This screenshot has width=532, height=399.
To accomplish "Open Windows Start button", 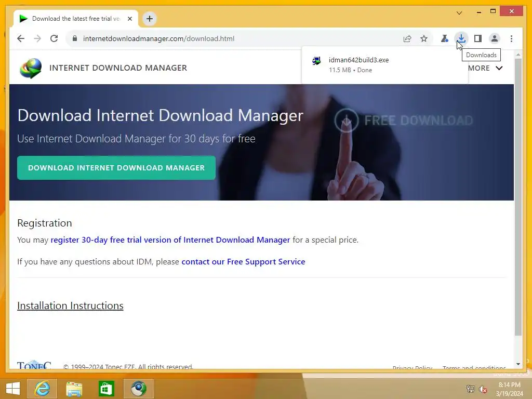I will coord(13,389).
